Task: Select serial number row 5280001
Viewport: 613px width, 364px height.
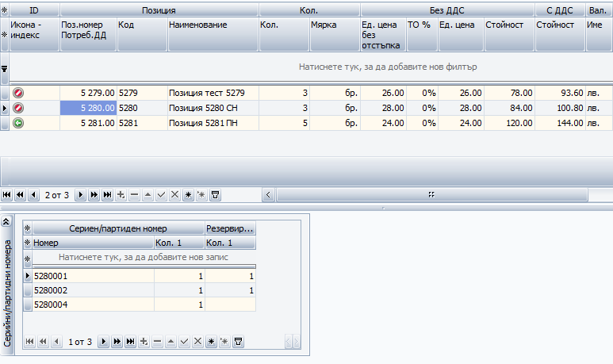Action: (x=144, y=276)
